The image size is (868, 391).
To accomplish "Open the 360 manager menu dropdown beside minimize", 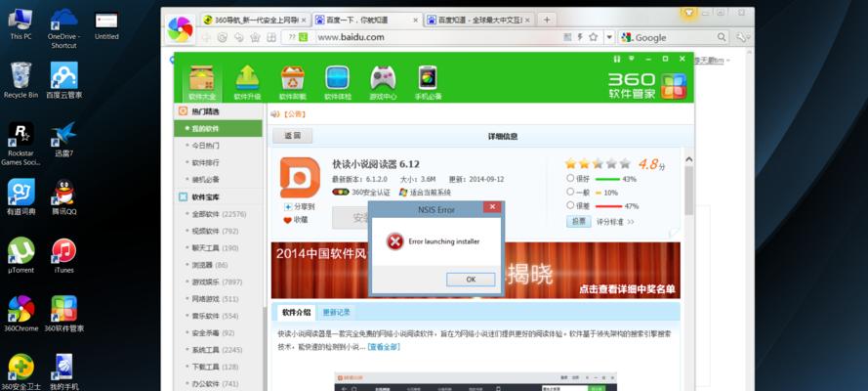I will point(631,59).
